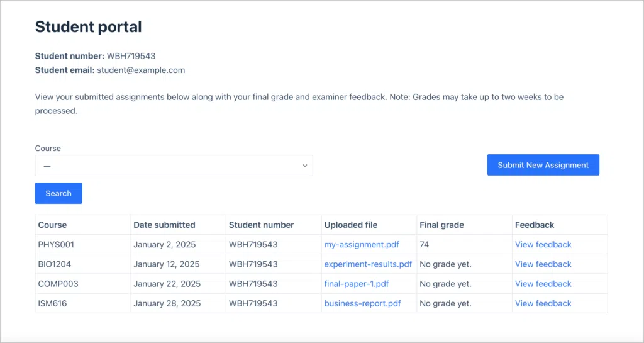The height and width of the screenshot is (343, 644).
Task: Open experiment-results.pdf link
Action: pos(368,264)
